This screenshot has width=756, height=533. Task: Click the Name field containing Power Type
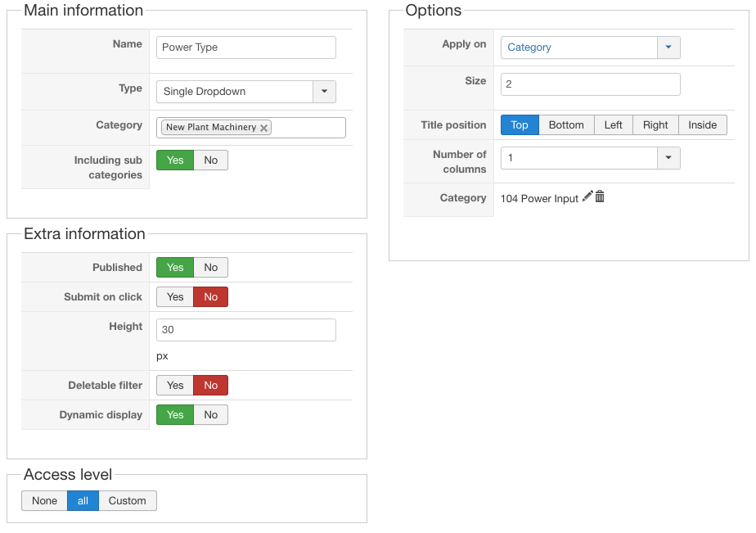click(x=245, y=47)
